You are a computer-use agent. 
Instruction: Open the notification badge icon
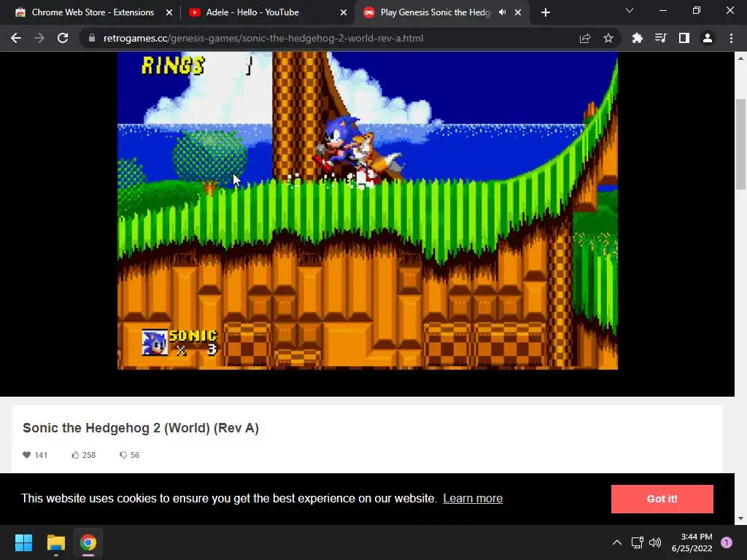(726, 542)
